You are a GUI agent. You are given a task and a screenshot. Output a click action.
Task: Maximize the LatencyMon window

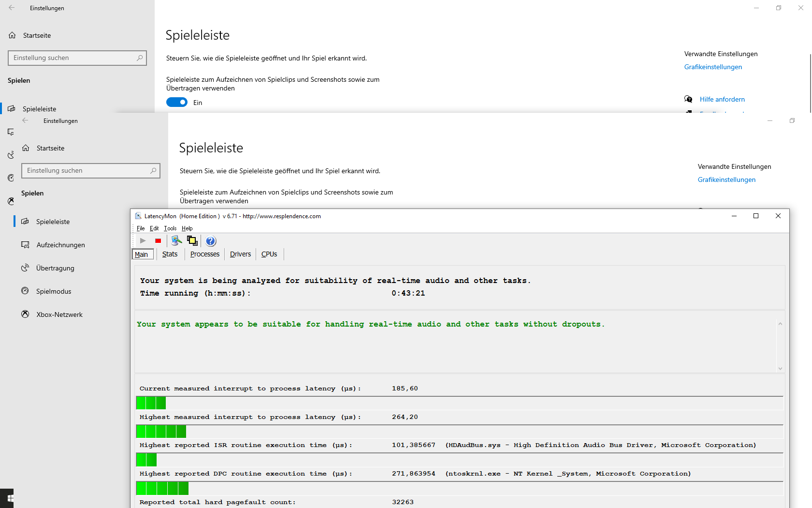[x=756, y=216]
